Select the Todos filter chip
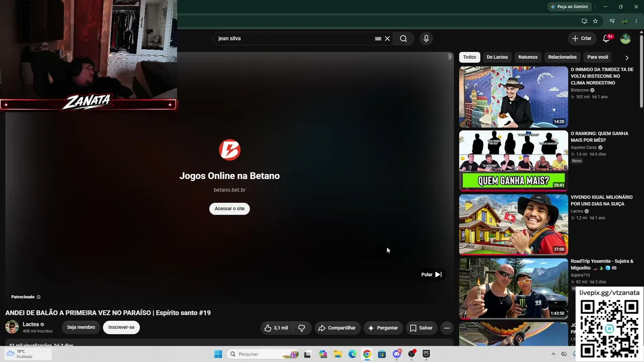The image size is (644, 362). 469,57
